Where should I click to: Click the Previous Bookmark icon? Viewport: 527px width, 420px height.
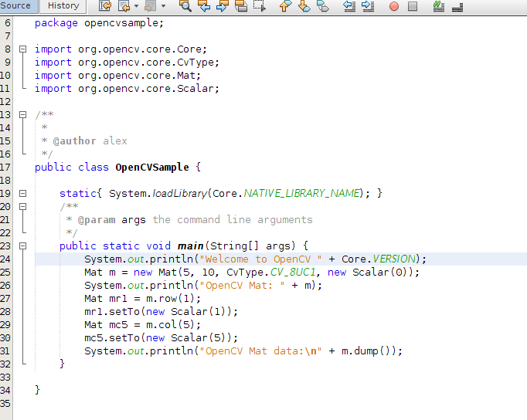click(x=285, y=5)
